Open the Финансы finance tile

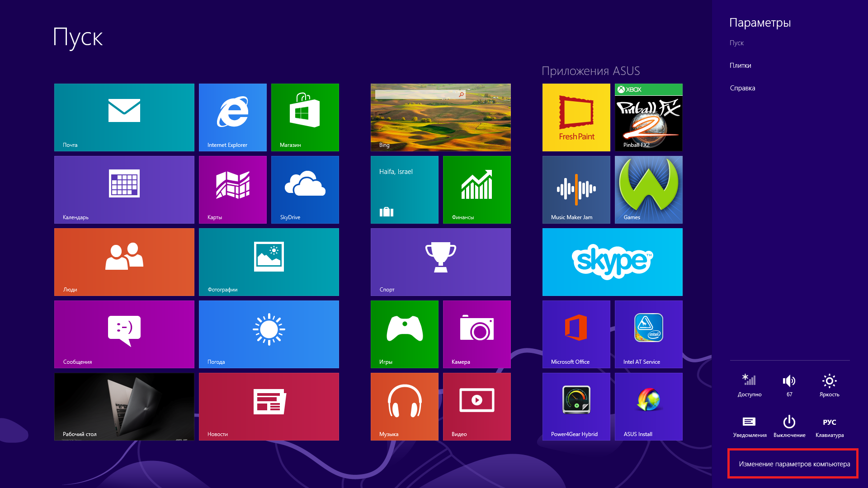pyautogui.click(x=477, y=190)
